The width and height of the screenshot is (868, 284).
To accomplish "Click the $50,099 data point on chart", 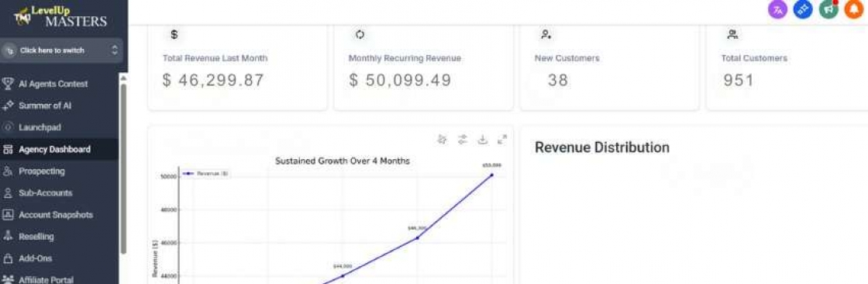I will (491, 175).
